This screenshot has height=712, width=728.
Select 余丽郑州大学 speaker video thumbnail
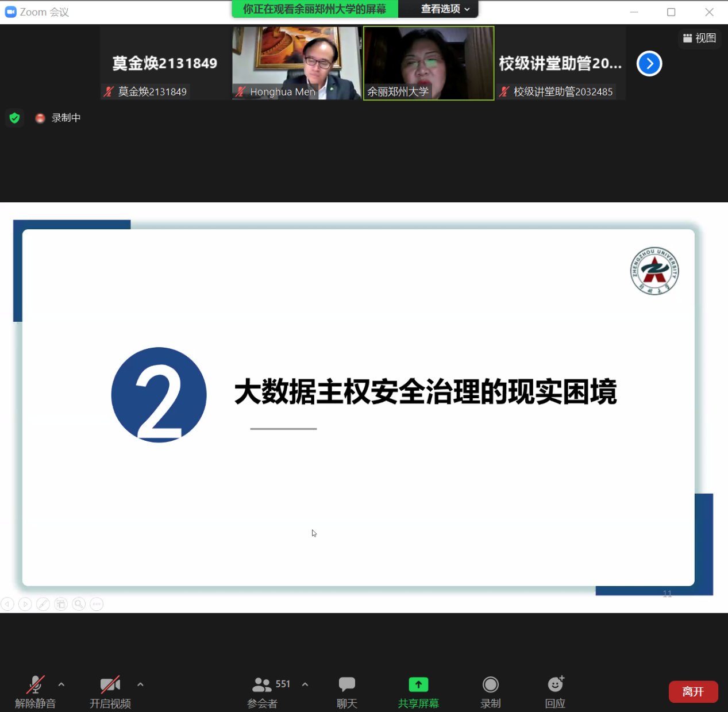(x=429, y=63)
